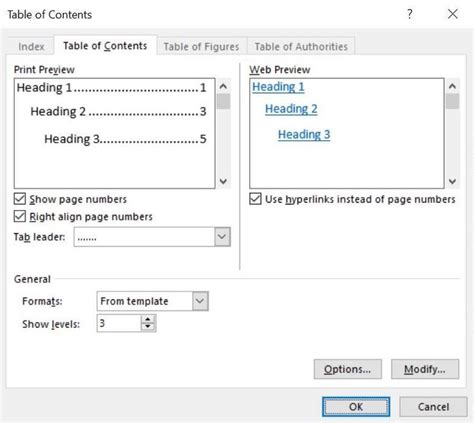Screen dimensions: 474x423
Task: Increase Show levels with up arrow
Action: [x=148, y=319]
